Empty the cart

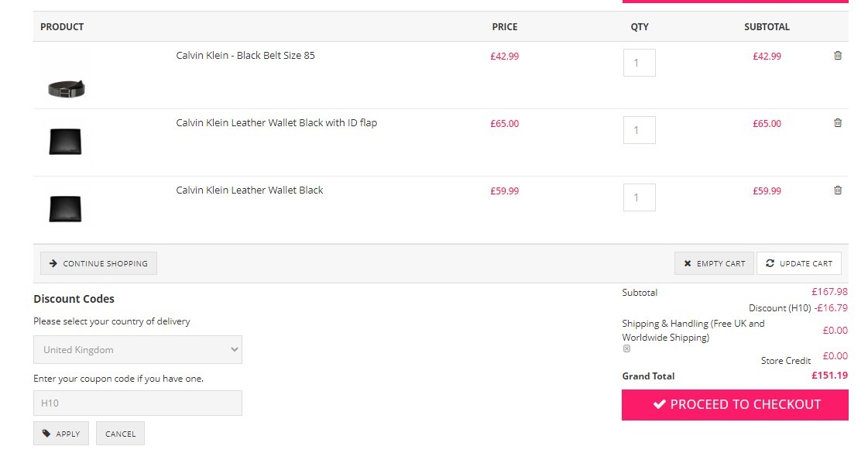(x=714, y=263)
